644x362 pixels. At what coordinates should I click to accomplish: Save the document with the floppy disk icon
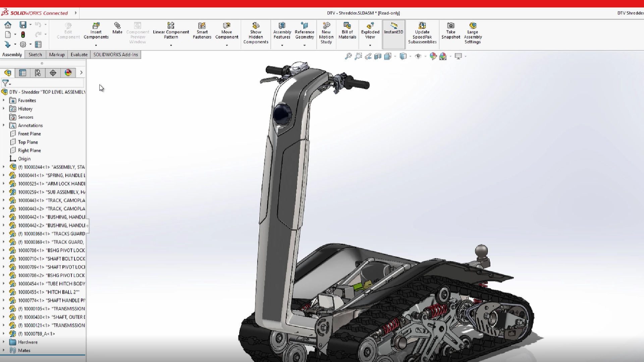click(23, 25)
